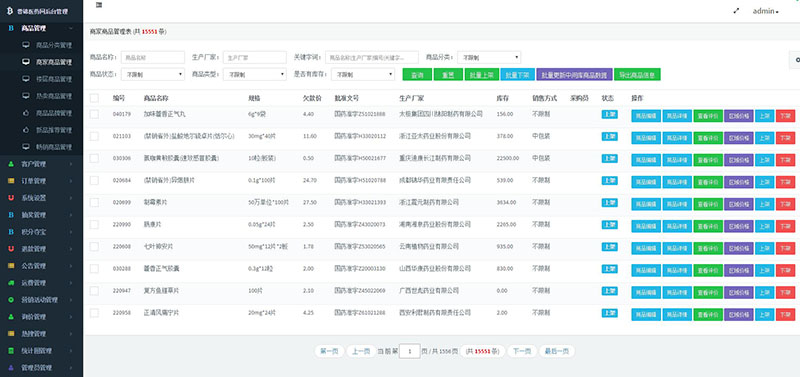Click the blue 批量下架 button
This screenshot has width=800, height=377.
pyautogui.click(x=518, y=74)
